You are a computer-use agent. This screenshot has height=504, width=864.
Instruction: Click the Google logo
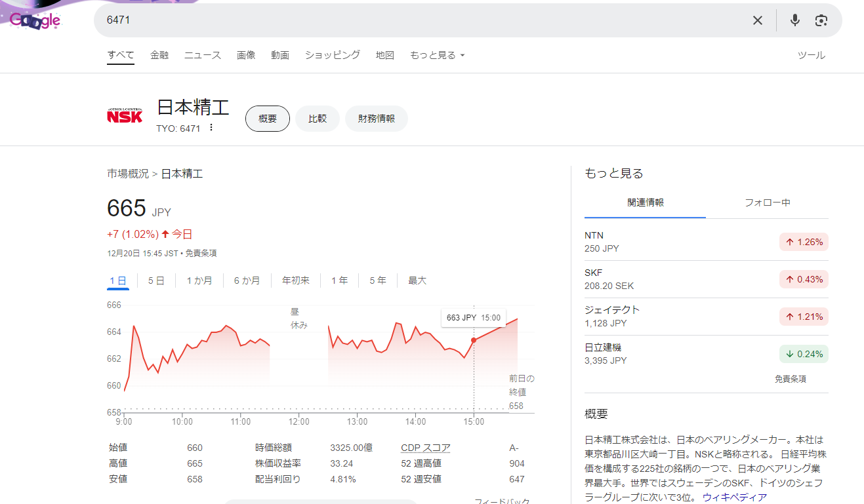click(35, 20)
